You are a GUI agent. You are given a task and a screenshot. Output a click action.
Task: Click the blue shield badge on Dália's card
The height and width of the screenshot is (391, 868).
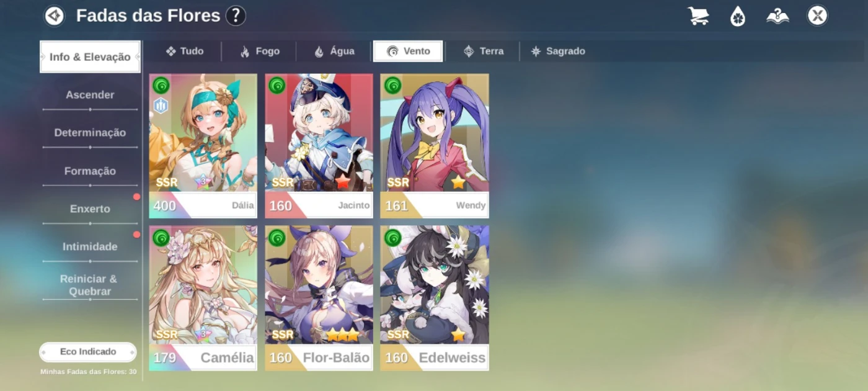coord(161,106)
